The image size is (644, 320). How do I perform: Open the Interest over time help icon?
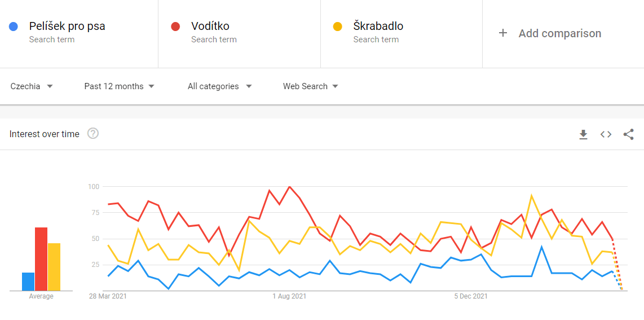(93, 134)
